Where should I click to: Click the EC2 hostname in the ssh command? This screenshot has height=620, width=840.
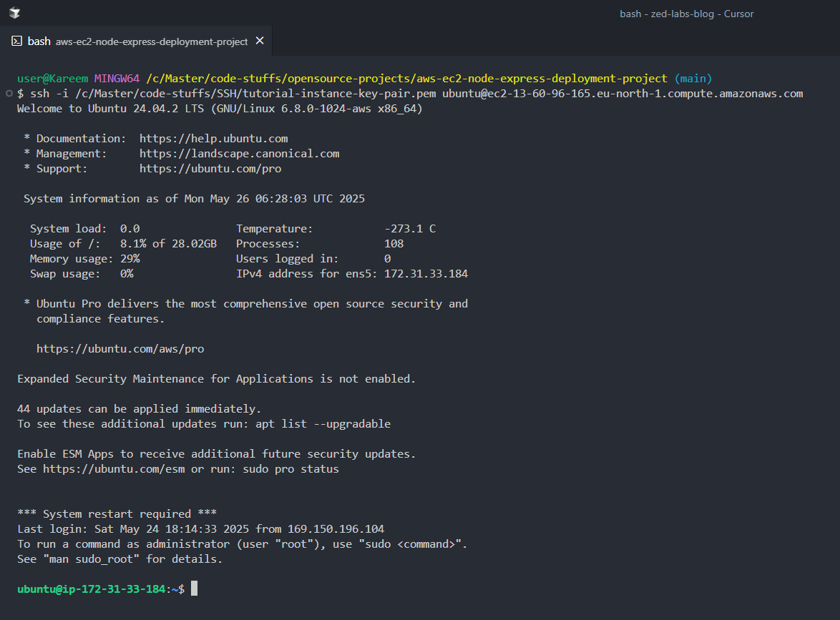pos(622,94)
